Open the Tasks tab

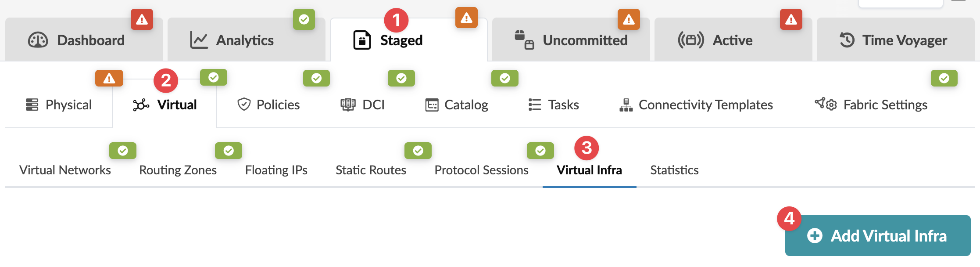click(x=554, y=105)
